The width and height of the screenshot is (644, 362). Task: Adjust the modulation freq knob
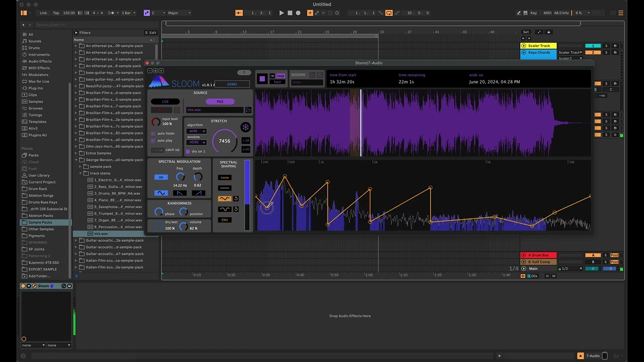(x=180, y=177)
